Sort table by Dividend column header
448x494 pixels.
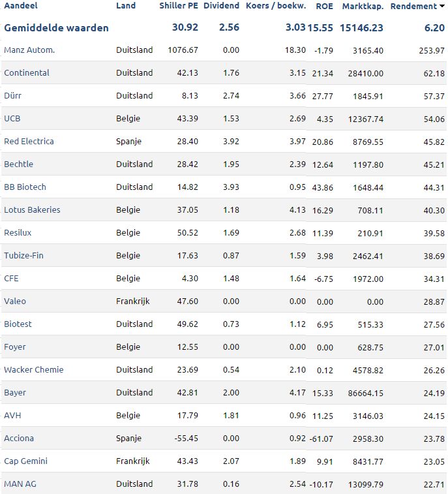click(221, 6)
